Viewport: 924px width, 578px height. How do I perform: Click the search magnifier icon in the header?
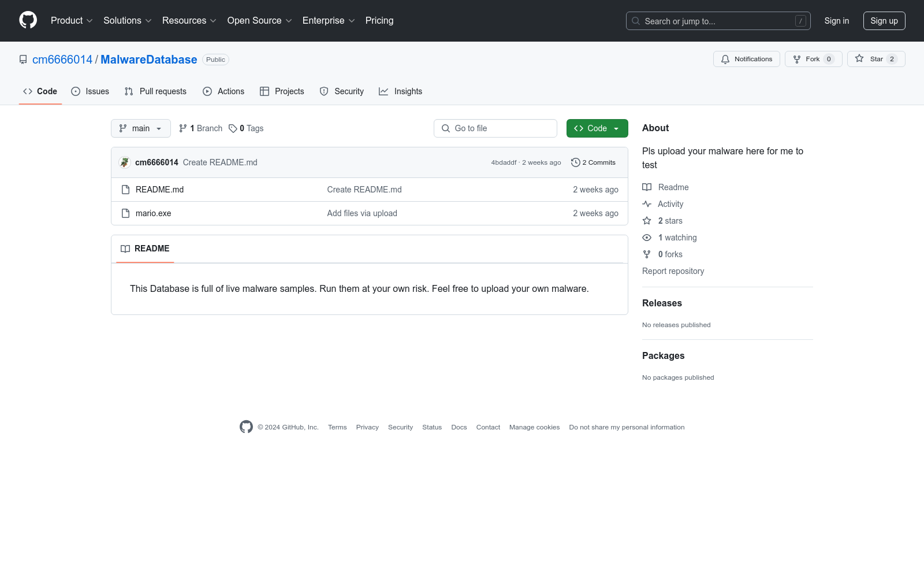point(636,21)
